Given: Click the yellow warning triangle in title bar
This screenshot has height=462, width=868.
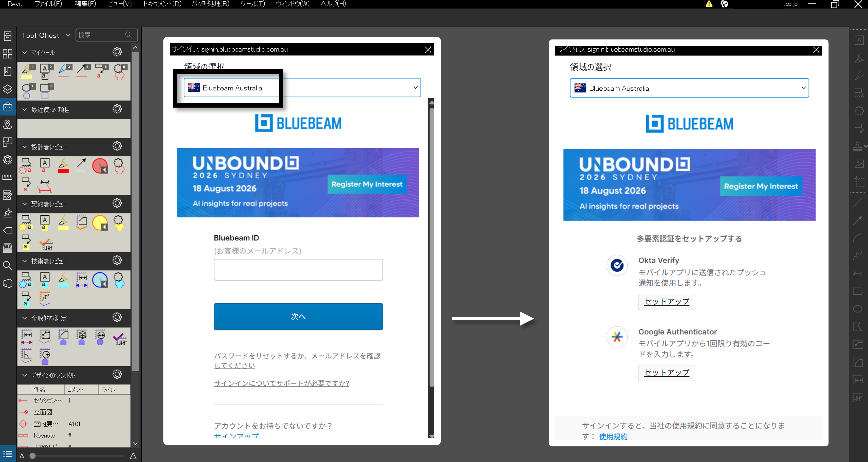Looking at the screenshot, I should pos(709,4).
